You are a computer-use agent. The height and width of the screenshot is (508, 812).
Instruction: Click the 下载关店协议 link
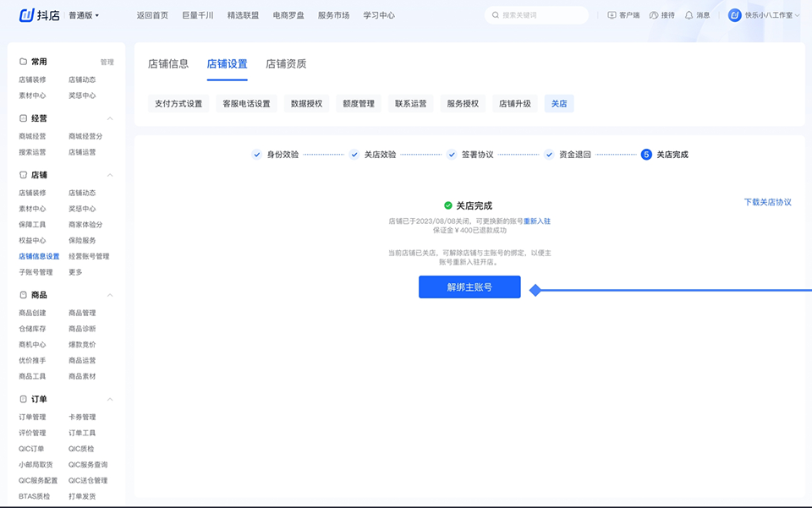click(767, 203)
